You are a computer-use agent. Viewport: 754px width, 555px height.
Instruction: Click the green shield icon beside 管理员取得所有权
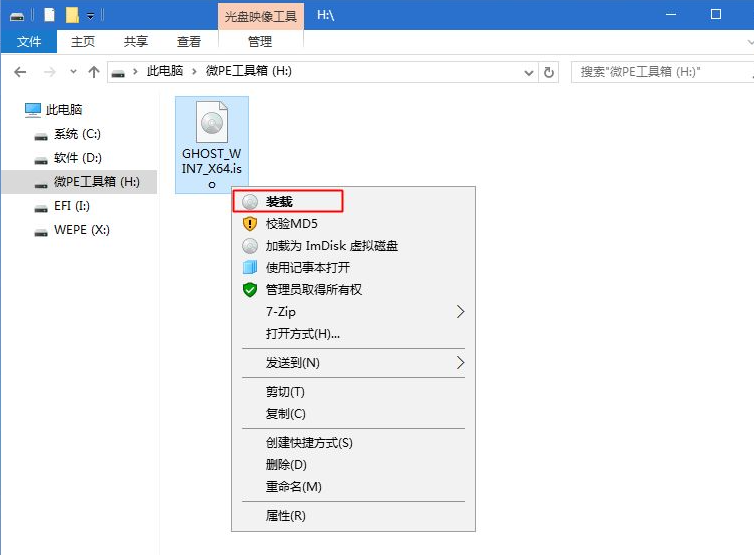[250, 290]
